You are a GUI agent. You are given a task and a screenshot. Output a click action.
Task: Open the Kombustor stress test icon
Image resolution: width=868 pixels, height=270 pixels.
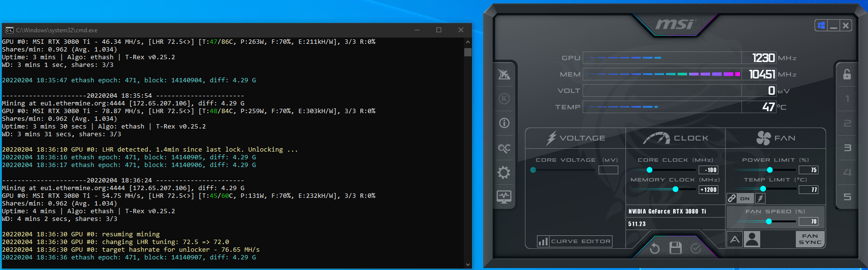[504, 99]
